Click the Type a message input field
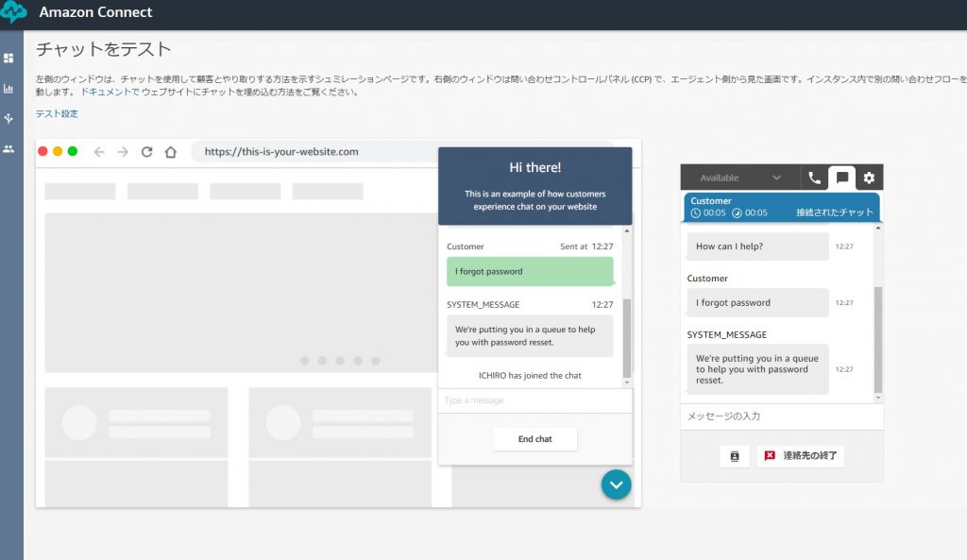967x560 pixels. tap(534, 400)
